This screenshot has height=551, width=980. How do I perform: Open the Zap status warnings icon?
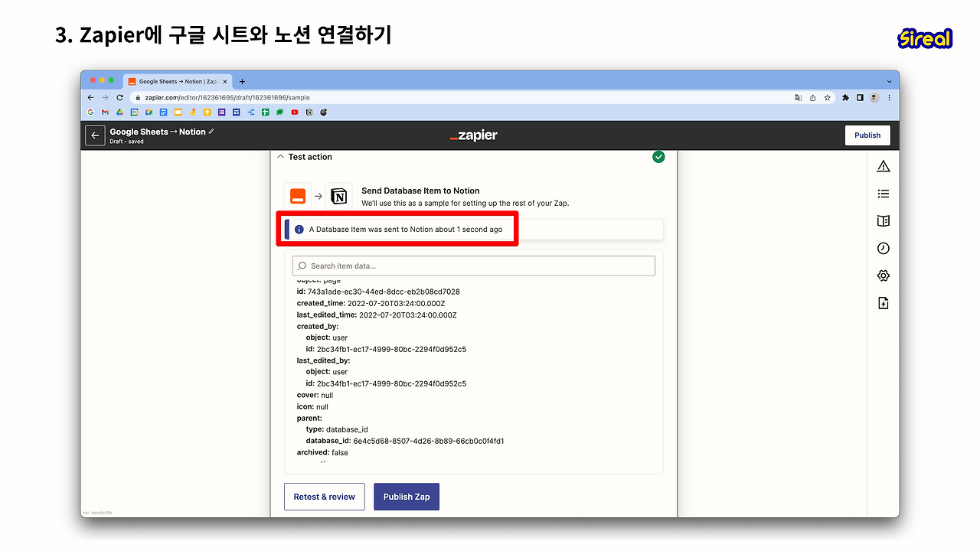coord(884,166)
